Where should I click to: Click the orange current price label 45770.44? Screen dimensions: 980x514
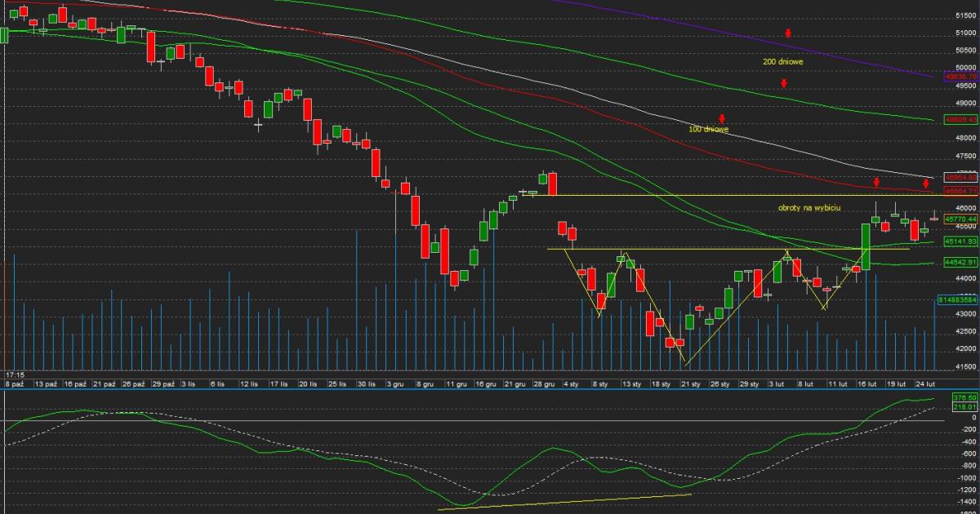coord(960,219)
